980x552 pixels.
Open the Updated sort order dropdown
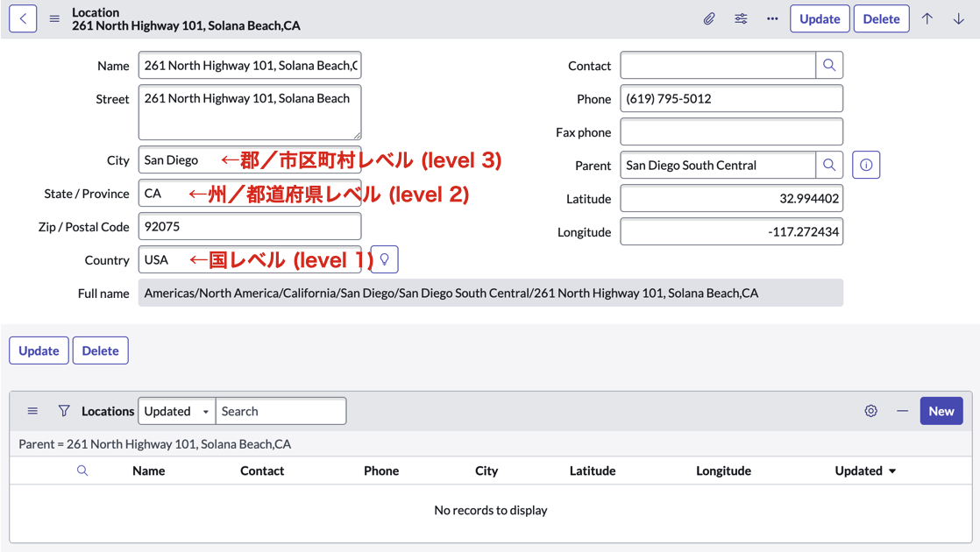coord(175,410)
